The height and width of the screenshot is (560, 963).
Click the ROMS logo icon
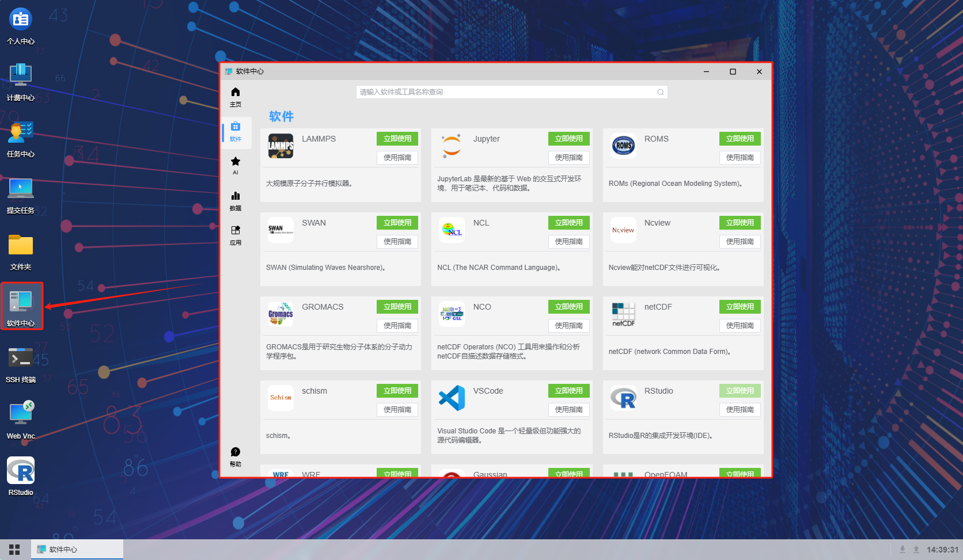(x=623, y=146)
